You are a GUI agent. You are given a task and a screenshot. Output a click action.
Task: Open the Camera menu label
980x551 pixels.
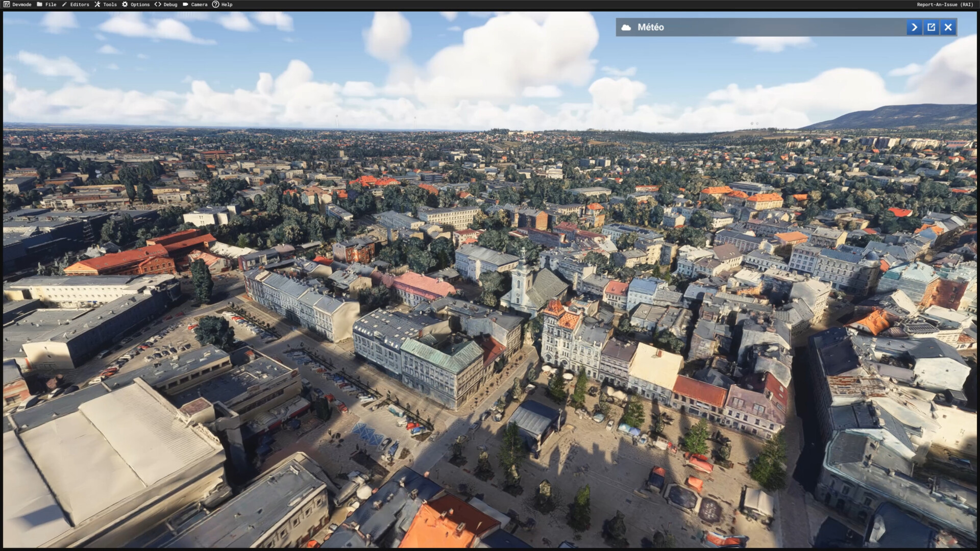[x=199, y=5]
